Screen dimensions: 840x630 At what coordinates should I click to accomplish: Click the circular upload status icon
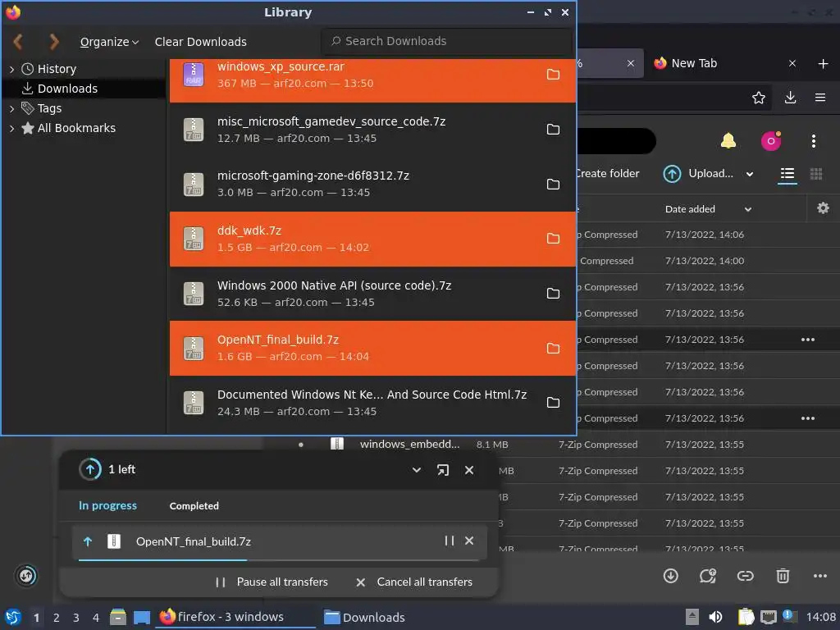pos(90,470)
